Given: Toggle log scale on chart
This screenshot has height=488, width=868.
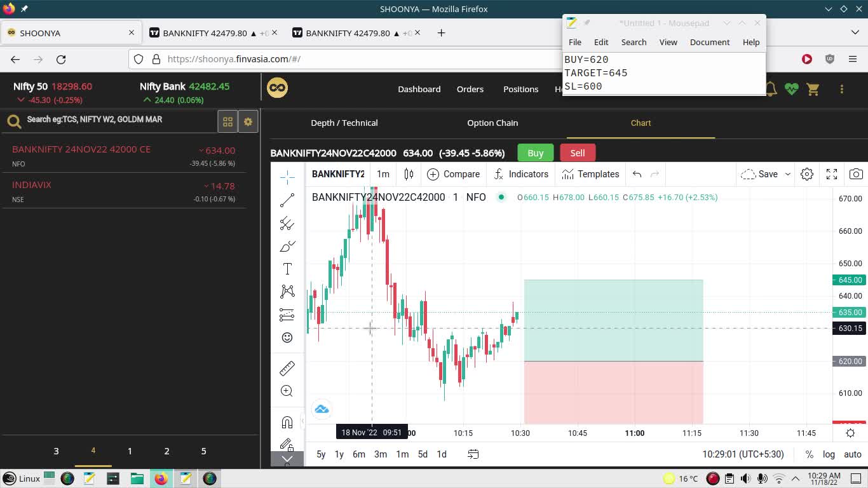Looking at the screenshot, I should [829, 454].
